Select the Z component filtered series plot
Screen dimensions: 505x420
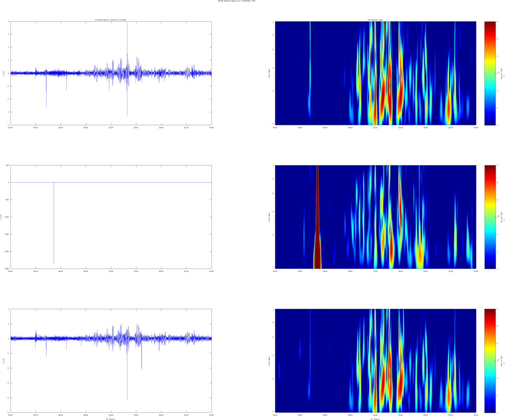click(111, 361)
